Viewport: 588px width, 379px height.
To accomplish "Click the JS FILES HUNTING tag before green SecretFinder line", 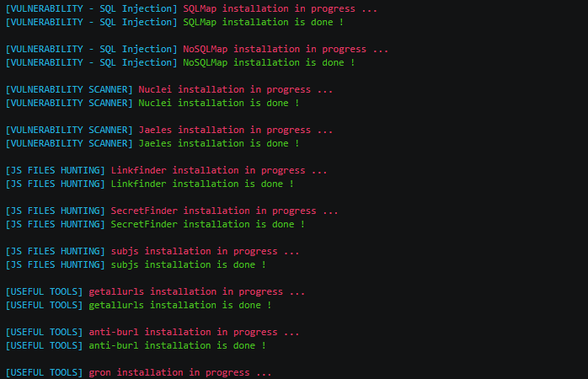I will [55, 225].
